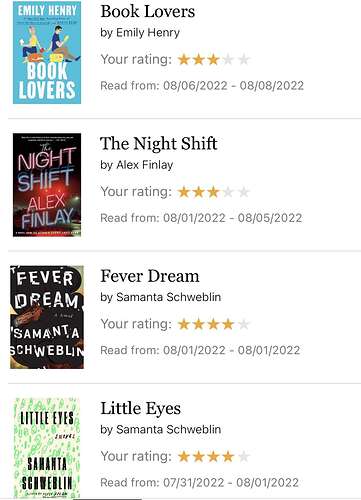361x500 pixels.
Task: Visit author Alex Finlay's page
Action: [x=145, y=165]
